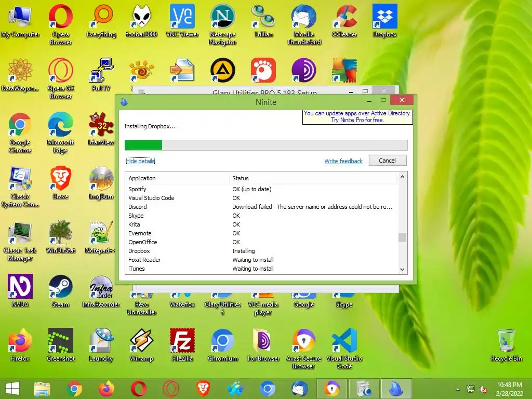Select the Krita row

pos(261,224)
